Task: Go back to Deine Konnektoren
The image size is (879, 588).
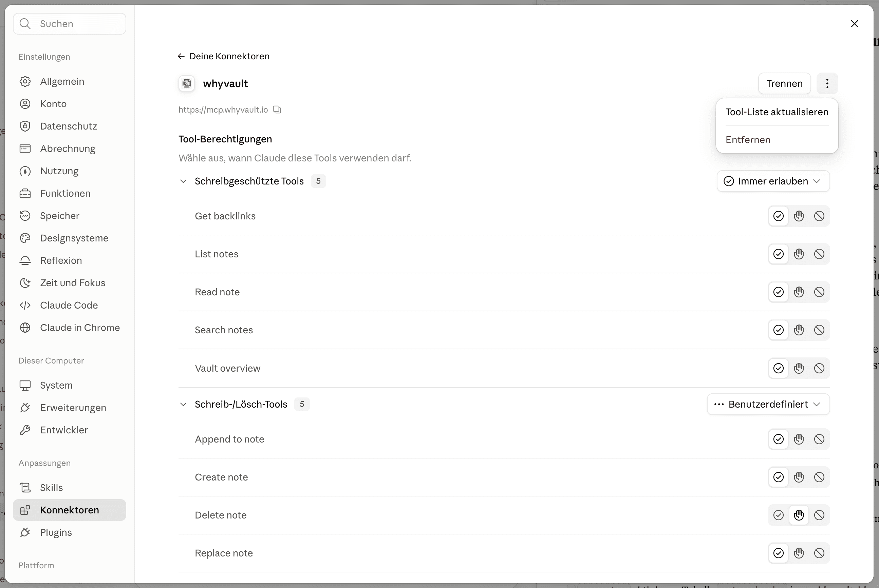Action: coord(223,56)
